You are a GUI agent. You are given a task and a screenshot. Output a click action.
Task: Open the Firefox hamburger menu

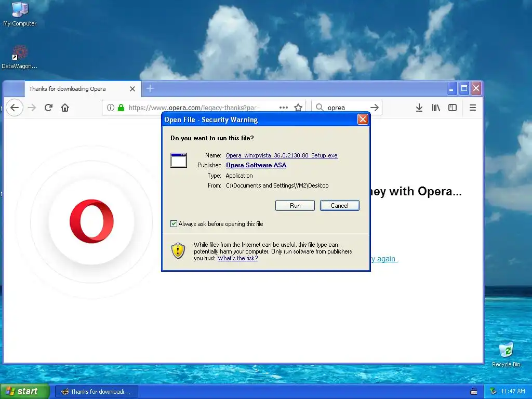[472, 108]
